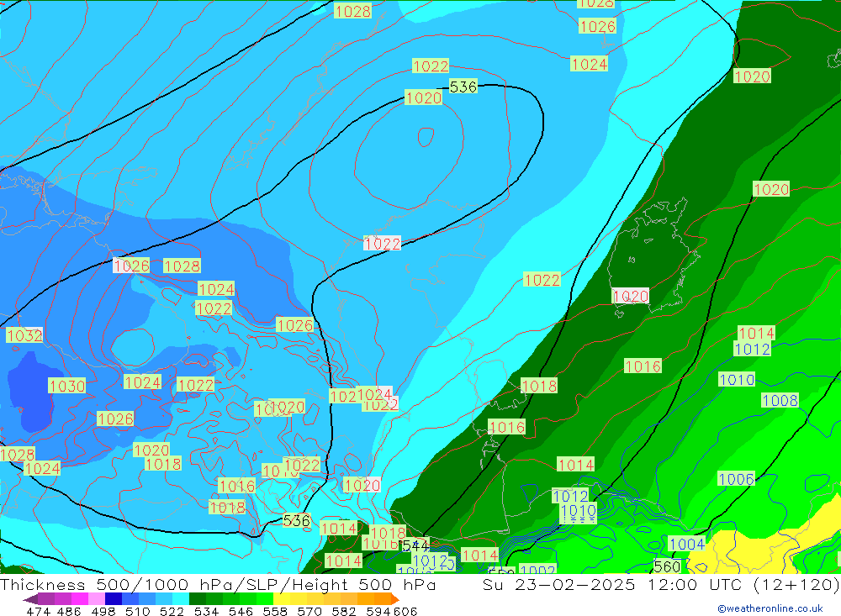This screenshot has height=616, width=841.
Task: Click the blue 1004 pressure label
Action: (x=687, y=545)
